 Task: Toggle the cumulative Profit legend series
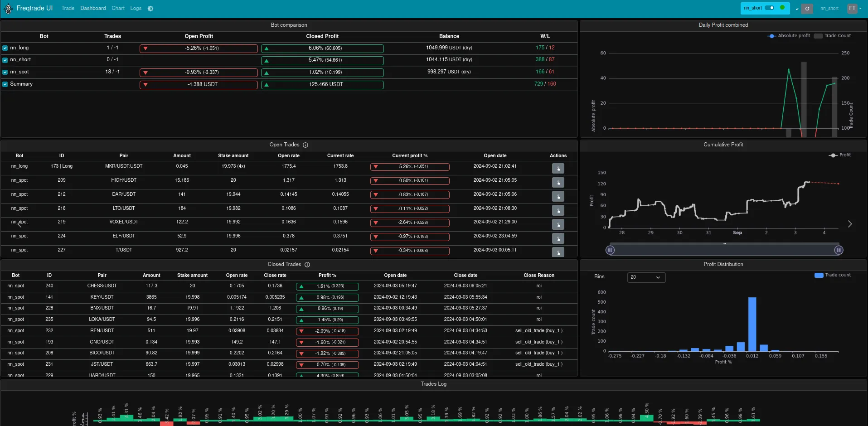pos(840,155)
